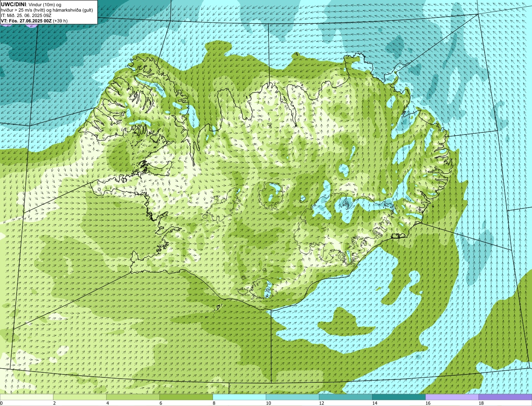Click the legend scale label '2'

pos(54,403)
